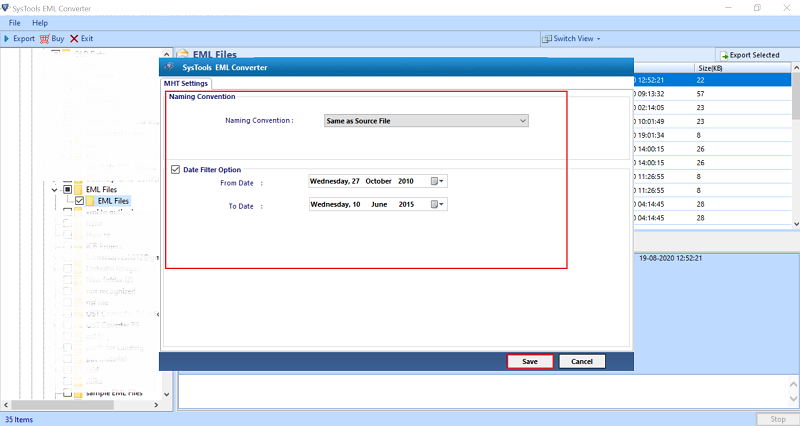This screenshot has width=800, height=426.
Task: Open the Naming Convention dropdown
Action: point(426,121)
